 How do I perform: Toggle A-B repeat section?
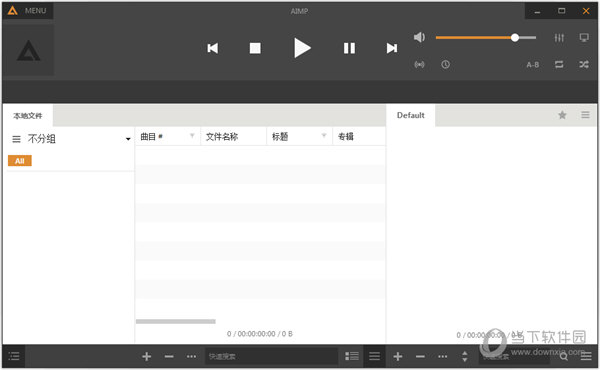(533, 65)
